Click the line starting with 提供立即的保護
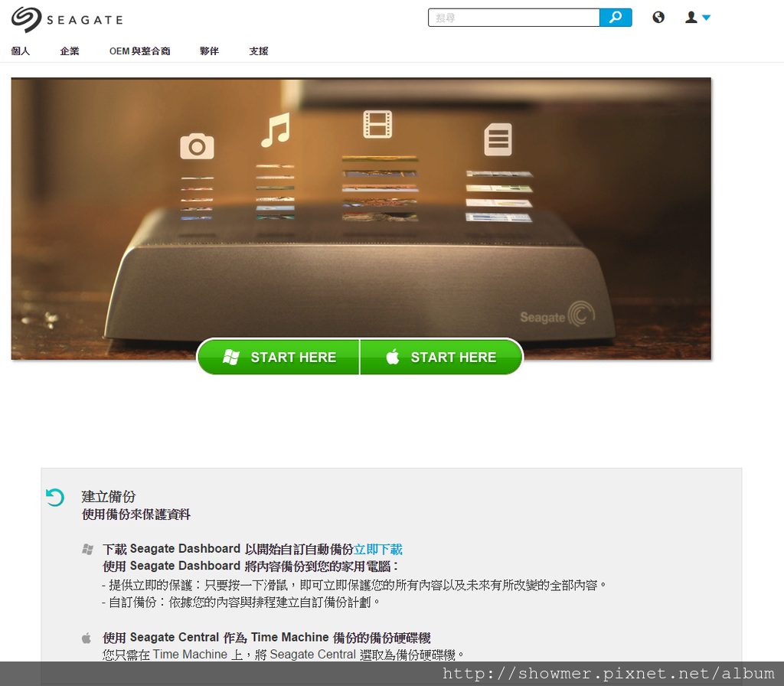 (354, 585)
